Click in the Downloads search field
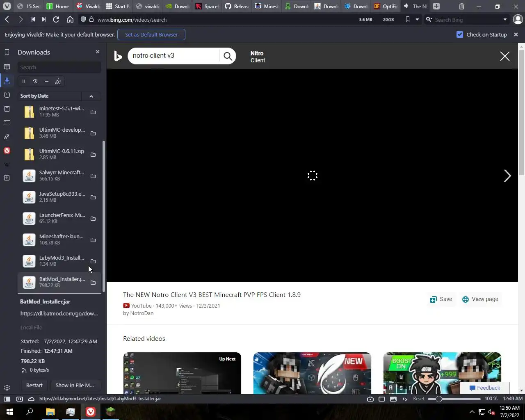This screenshot has height=420, width=525. click(x=59, y=67)
